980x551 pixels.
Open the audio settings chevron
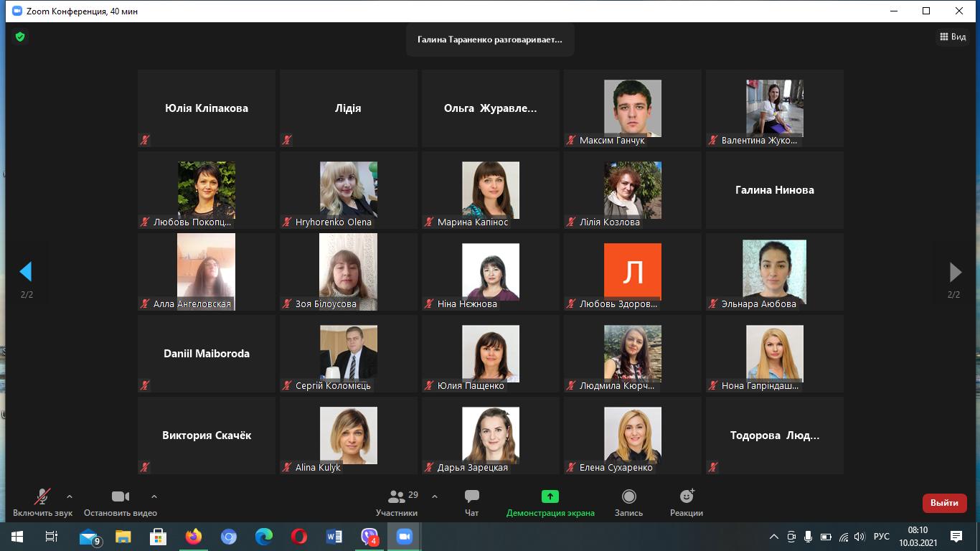pos(70,496)
